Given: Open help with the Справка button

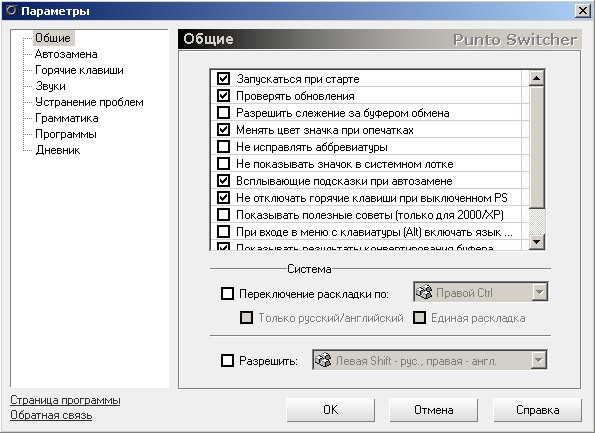Looking at the screenshot, I should coord(537,410).
